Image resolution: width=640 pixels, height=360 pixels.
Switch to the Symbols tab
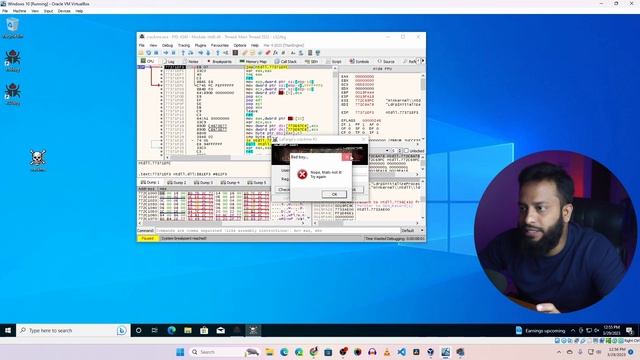359,61
